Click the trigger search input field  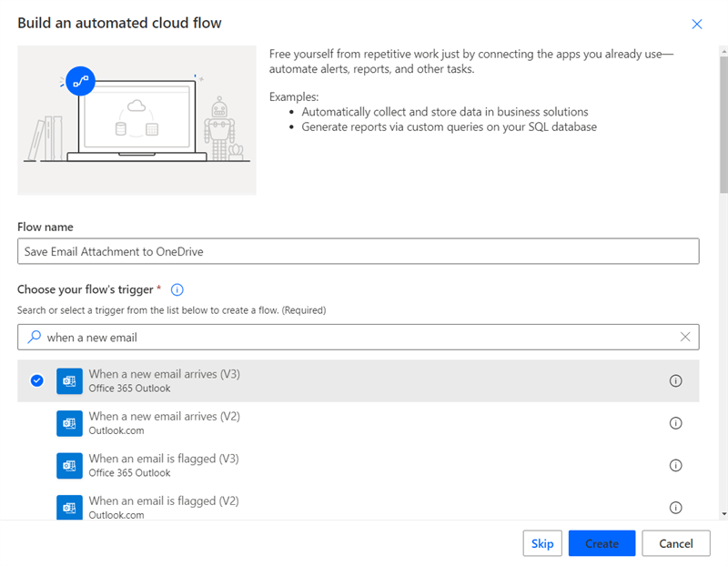point(355,338)
